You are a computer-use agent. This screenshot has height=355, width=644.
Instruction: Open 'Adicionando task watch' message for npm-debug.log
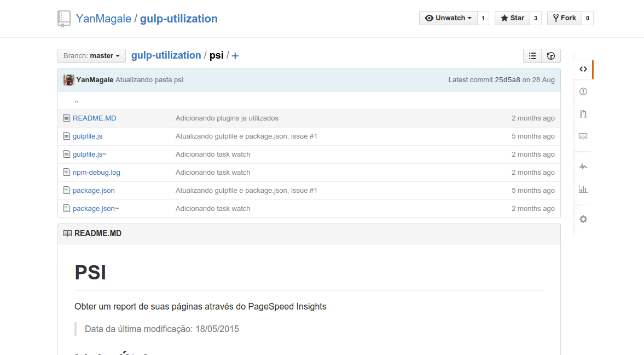point(213,173)
